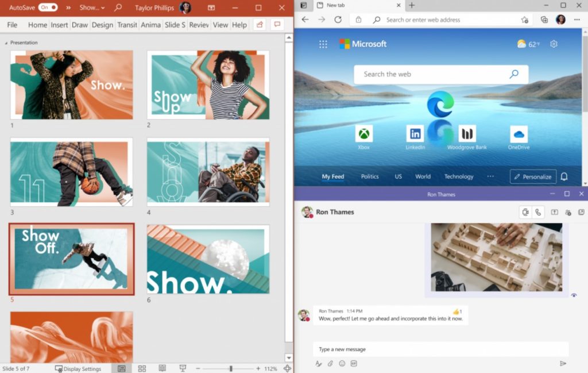Attach a file to the Teams message
The image size is (588, 373).
pos(330,363)
